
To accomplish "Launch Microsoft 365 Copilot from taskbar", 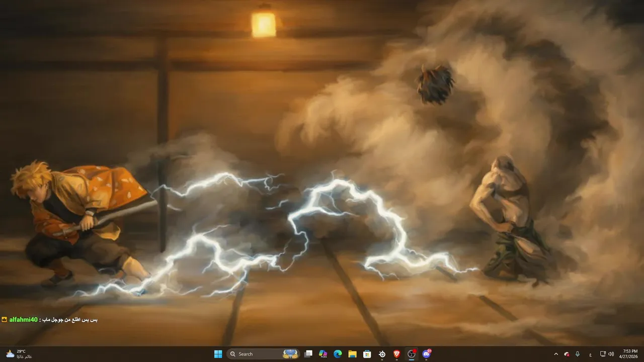I will [x=323, y=354].
